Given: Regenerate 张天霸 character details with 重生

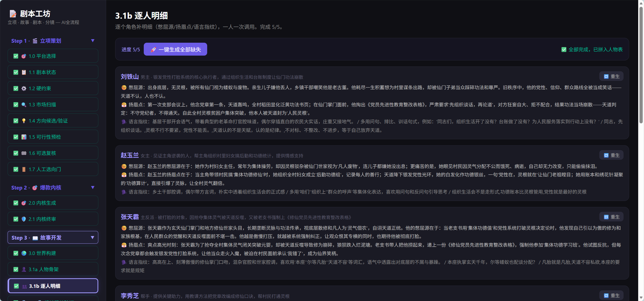Looking at the screenshot, I should tap(611, 217).
